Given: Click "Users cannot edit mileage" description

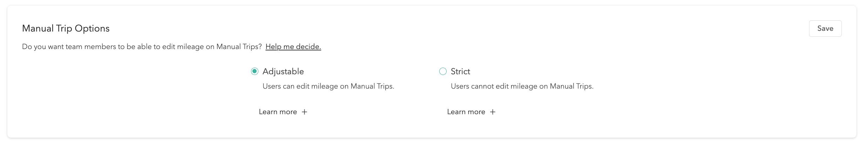Looking at the screenshot, I should point(522,86).
